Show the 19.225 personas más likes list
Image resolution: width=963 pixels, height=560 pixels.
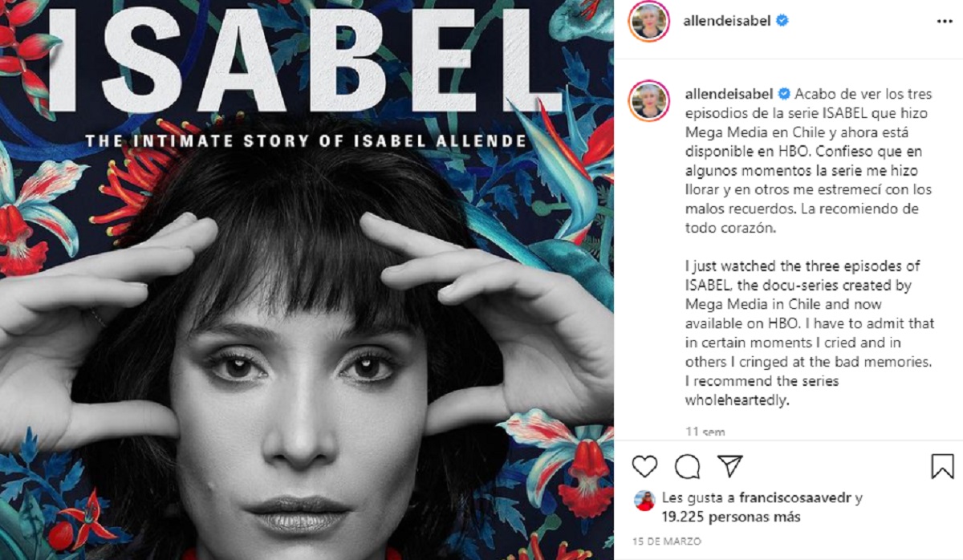(729, 517)
